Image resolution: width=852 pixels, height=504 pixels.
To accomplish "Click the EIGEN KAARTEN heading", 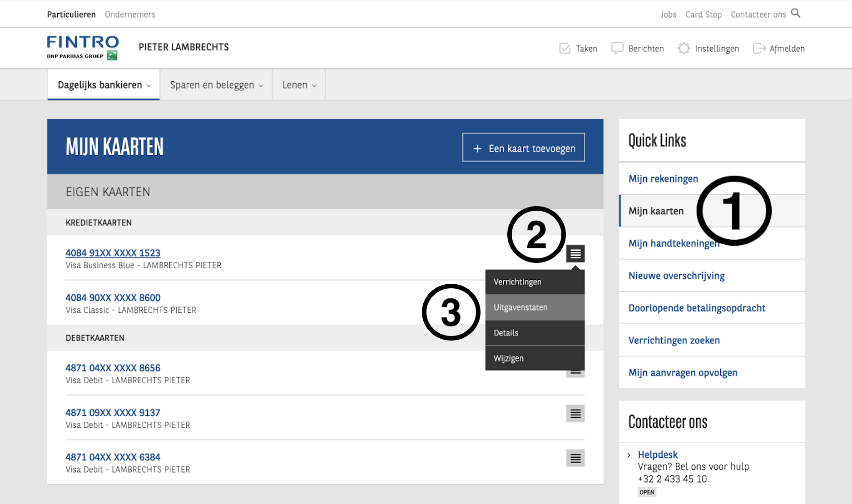I will pyautogui.click(x=108, y=192).
